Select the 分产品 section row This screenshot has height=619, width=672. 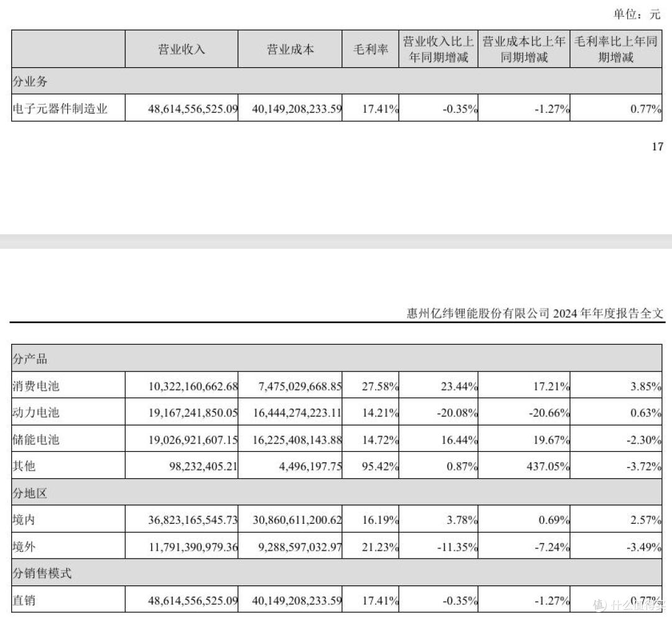337,358
